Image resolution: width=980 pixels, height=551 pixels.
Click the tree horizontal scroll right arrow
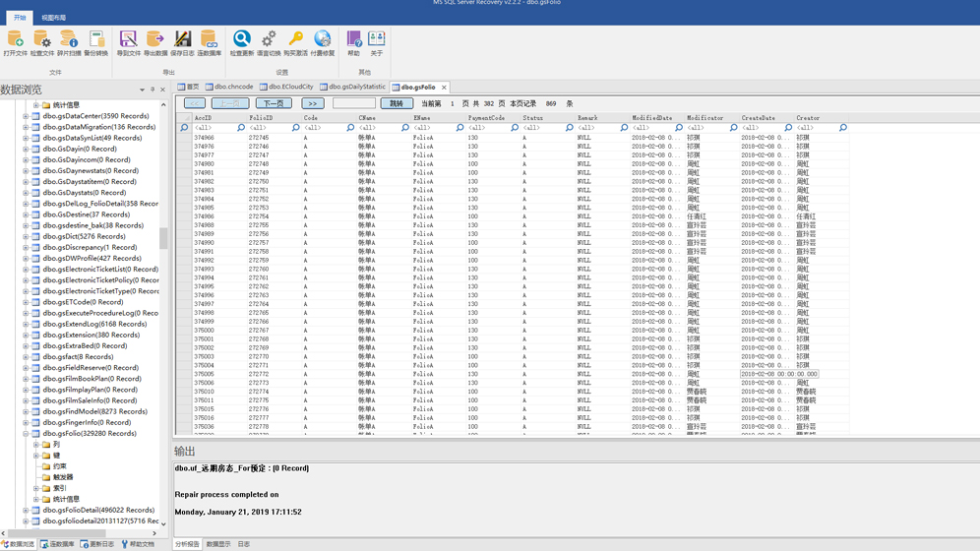(x=154, y=533)
